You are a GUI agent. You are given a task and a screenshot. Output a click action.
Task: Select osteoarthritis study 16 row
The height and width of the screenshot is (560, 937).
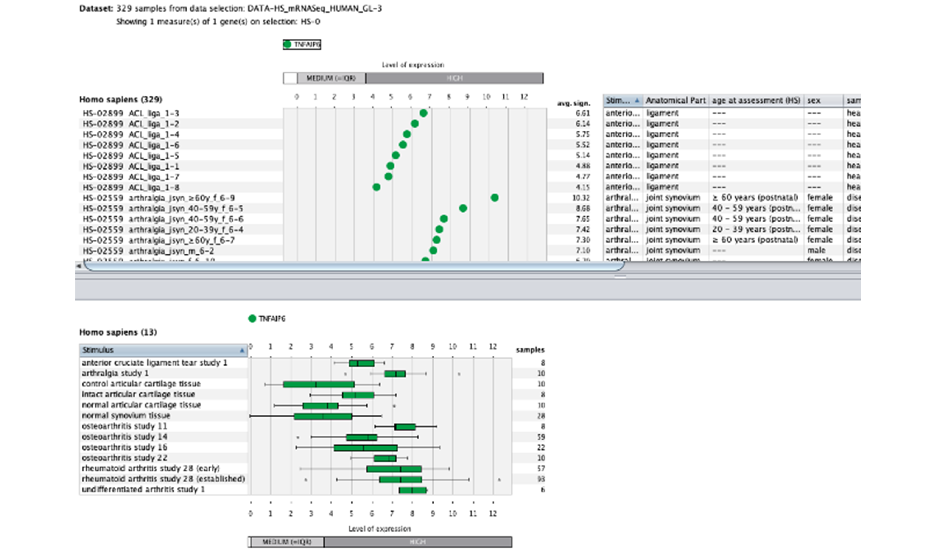(x=163, y=447)
